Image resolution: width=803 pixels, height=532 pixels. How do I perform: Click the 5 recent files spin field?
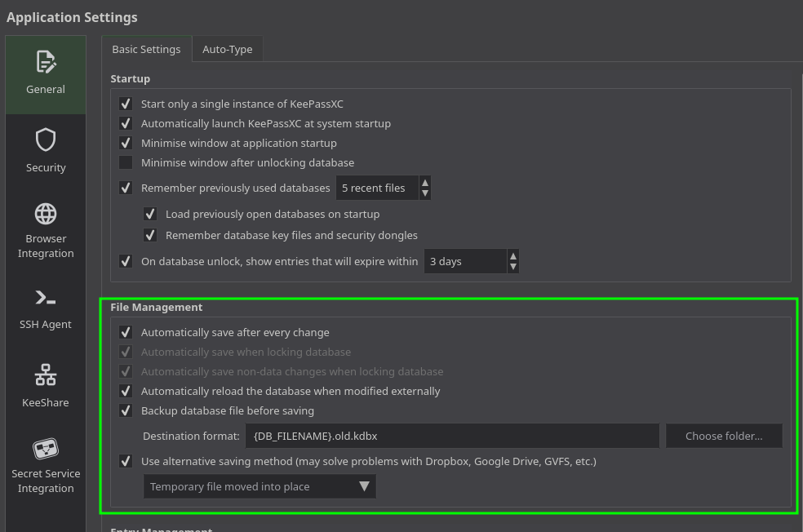point(378,188)
